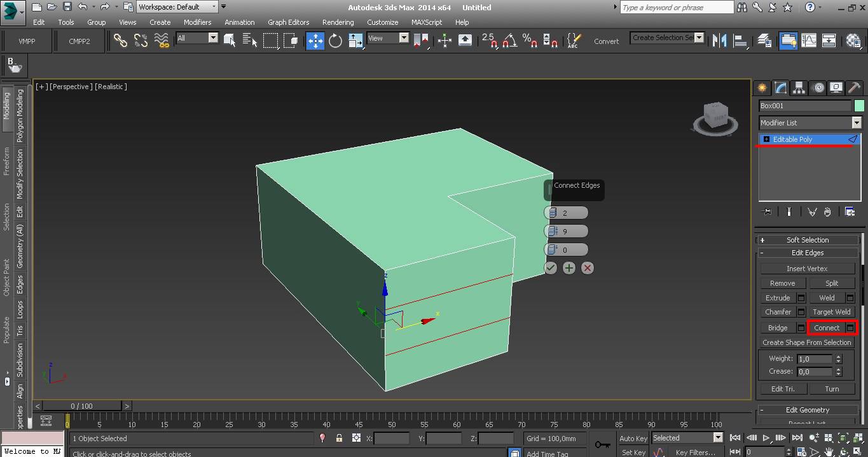868x457 pixels.
Task: Click the Chamfer button
Action: (x=778, y=312)
